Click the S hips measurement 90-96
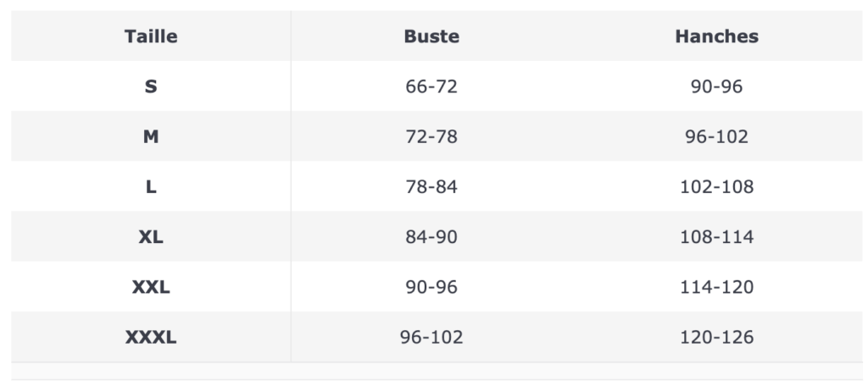The image size is (868, 381). [716, 86]
